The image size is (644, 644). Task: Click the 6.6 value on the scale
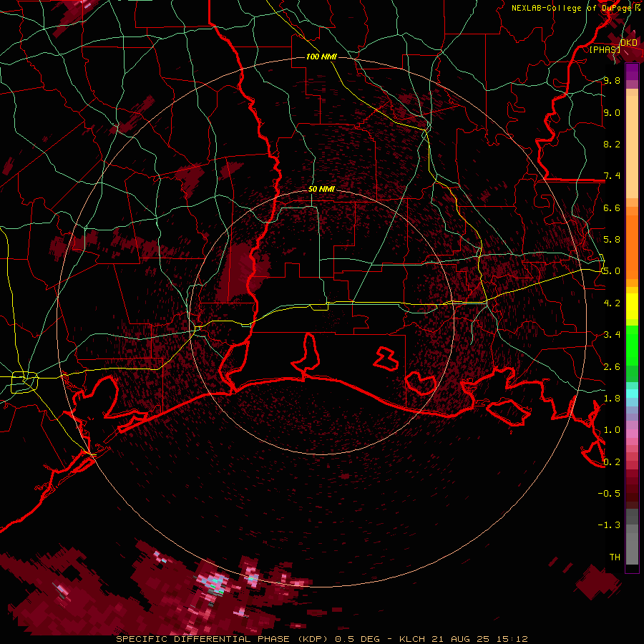(x=612, y=208)
